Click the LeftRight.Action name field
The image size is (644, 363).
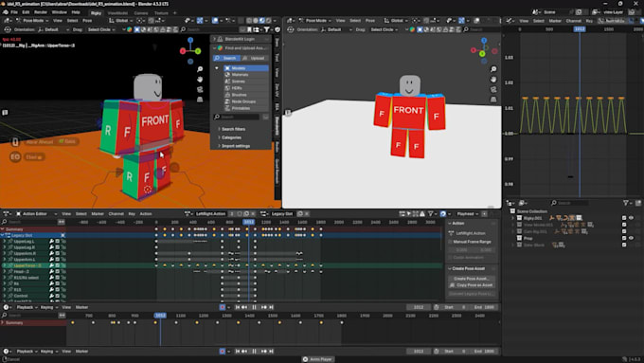click(210, 214)
